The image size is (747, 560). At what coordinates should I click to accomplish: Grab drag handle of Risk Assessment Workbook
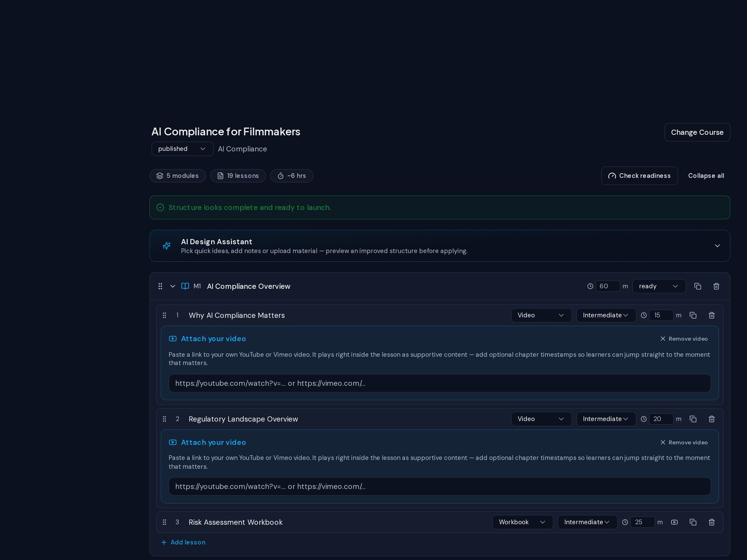click(164, 522)
